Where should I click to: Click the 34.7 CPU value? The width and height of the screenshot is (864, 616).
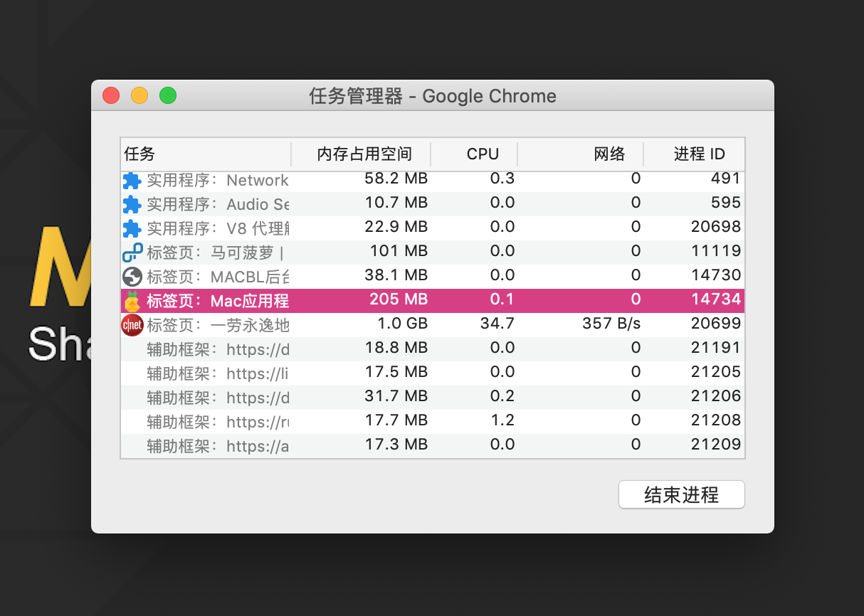coord(497,324)
